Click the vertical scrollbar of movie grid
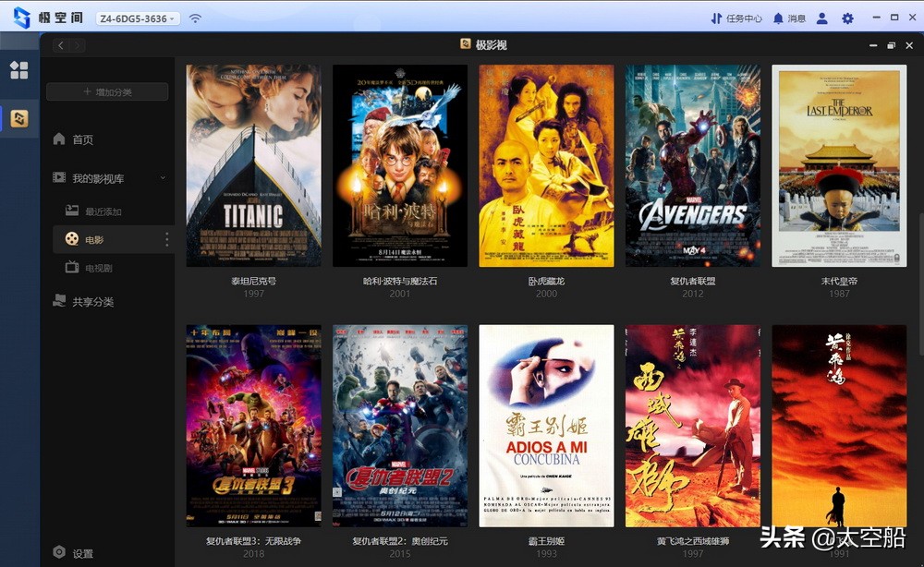Viewport: 924px width, 567px height. (x=920, y=283)
